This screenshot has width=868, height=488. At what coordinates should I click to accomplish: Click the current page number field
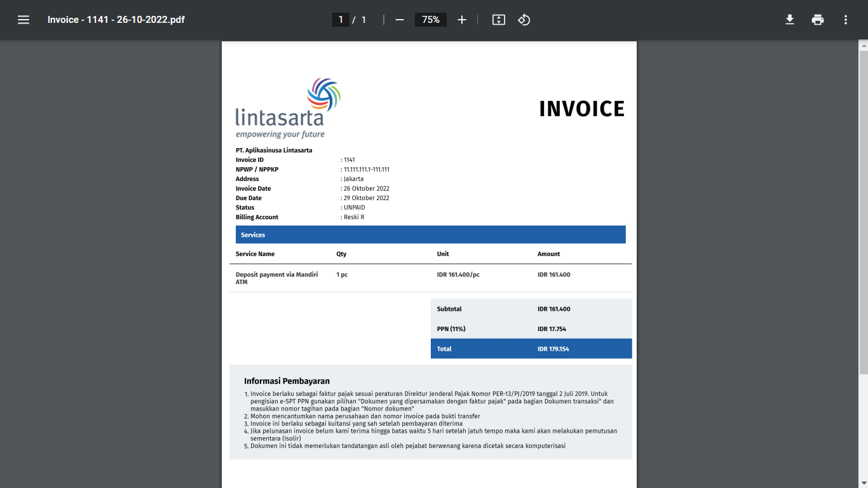tap(341, 20)
